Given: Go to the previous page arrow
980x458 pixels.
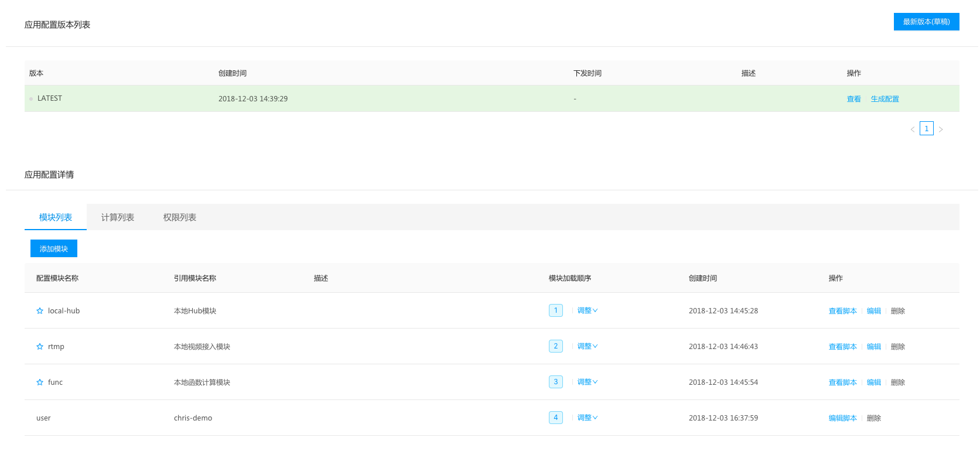Looking at the screenshot, I should click(x=912, y=129).
